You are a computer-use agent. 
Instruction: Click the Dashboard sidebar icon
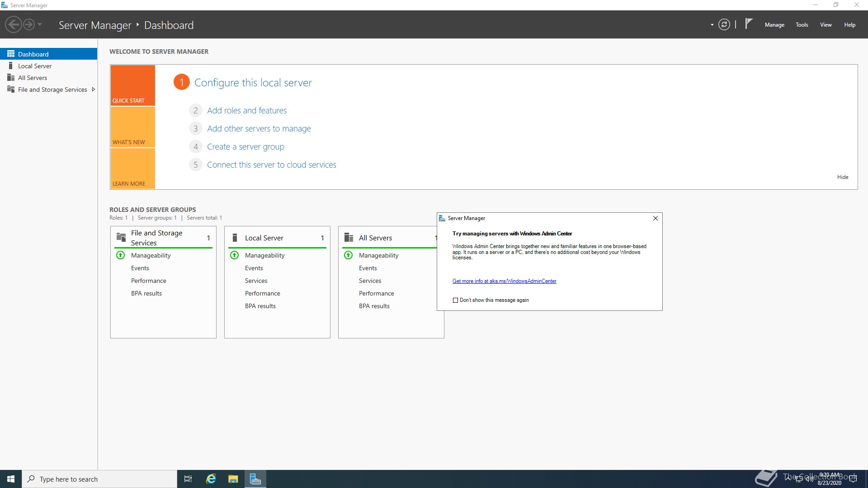coord(11,54)
